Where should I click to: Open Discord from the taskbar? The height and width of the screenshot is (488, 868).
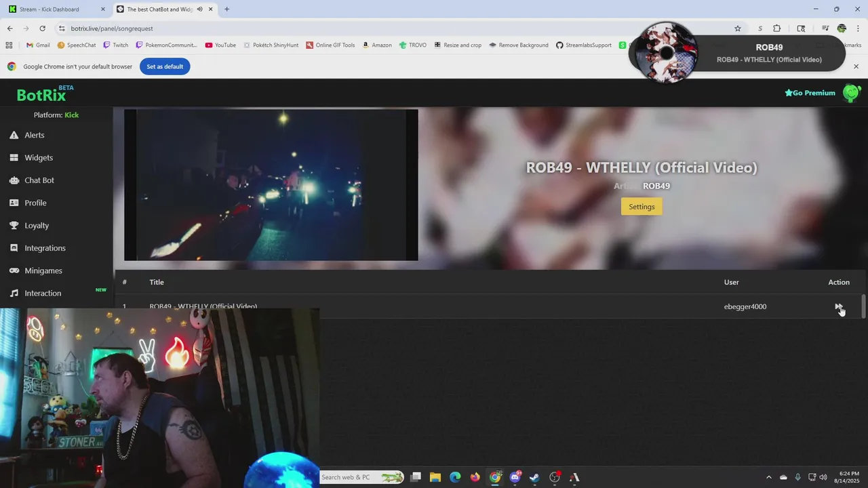coord(515,477)
